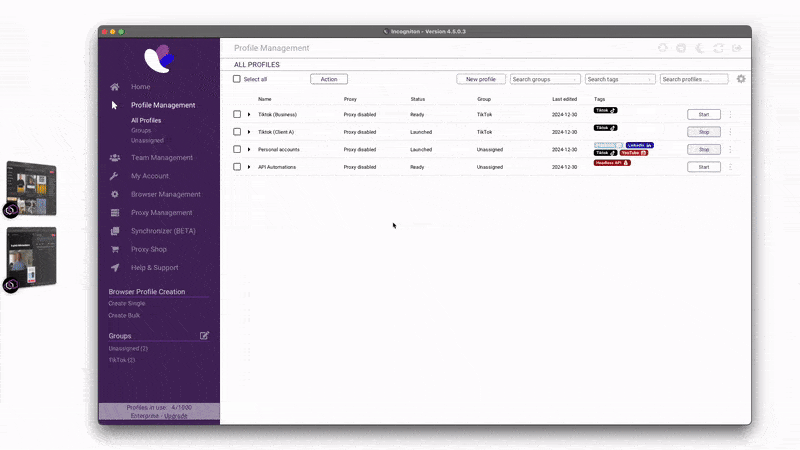The height and width of the screenshot is (450, 800).
Task: Click the refresh arrows icon in header
Action: (718, 48)
